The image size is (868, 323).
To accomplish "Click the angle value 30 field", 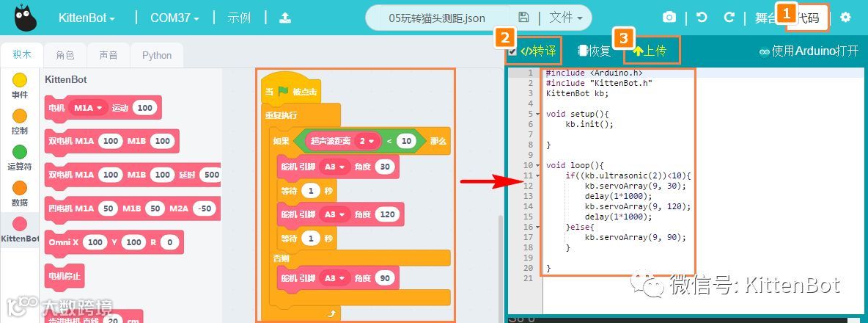I will (386, 167).
